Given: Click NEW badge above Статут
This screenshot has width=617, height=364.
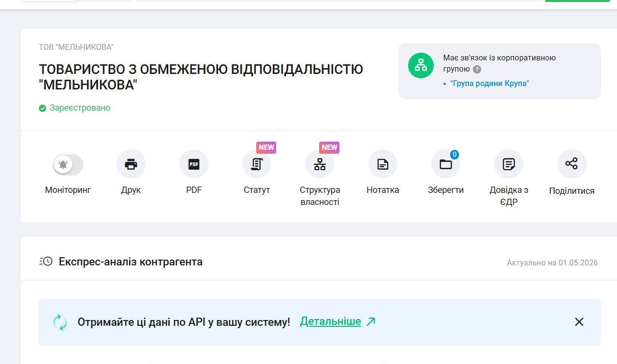Looking at the screenshot, I should tap(266, 147).
